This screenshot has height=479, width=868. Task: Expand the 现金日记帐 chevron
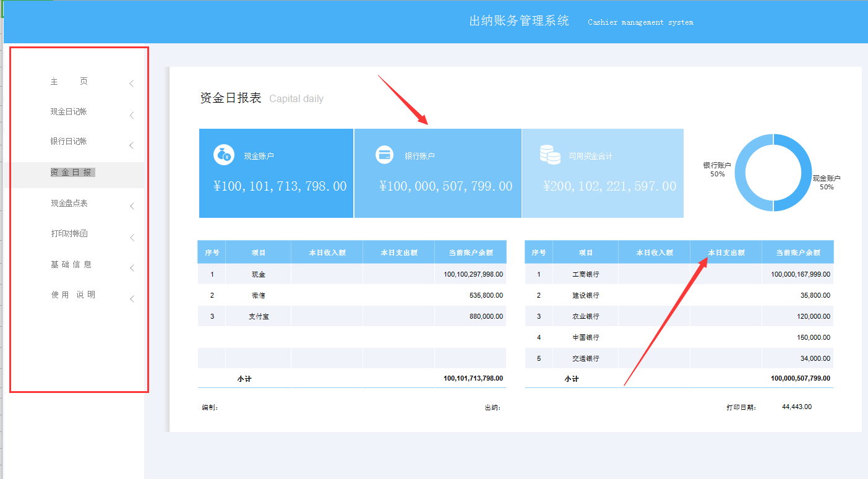pyautogui.click(x=131, y=115)
